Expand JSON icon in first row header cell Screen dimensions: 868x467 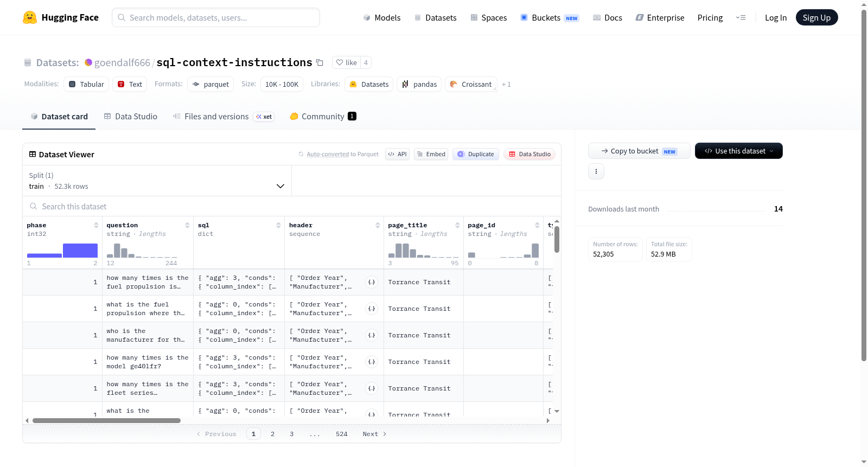point(372,282)
